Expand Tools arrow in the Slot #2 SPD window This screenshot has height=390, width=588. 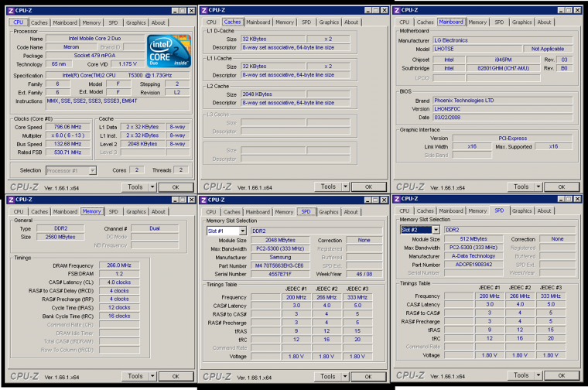538,375
